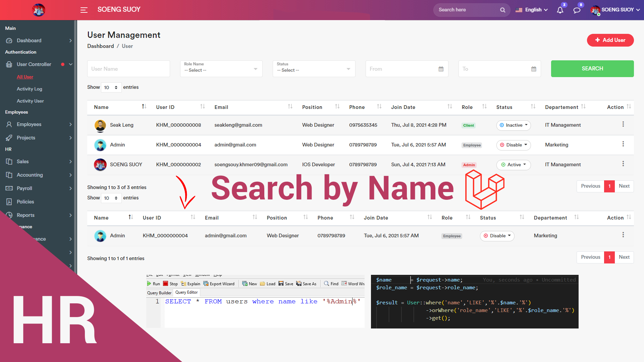Click the search magnifier icon
Viewport: 644px width, 362px height.
click(x=502, y=10)
